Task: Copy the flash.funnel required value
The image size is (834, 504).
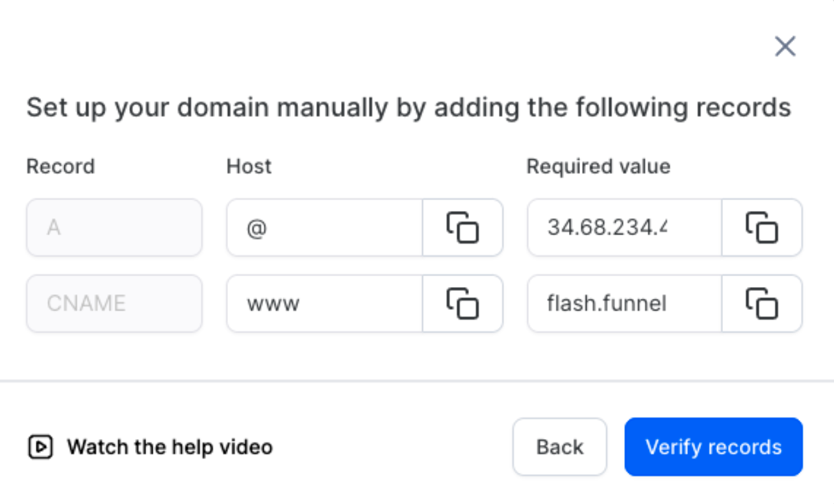Action: [x=761, y=303]
